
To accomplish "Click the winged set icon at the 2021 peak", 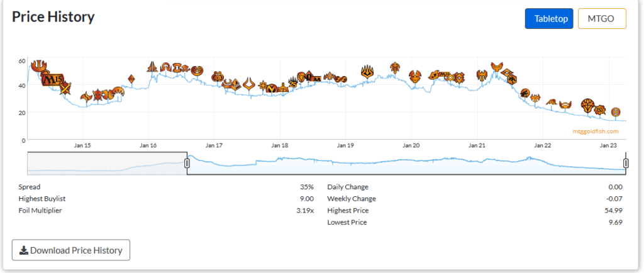I will (x=497, y=66).
